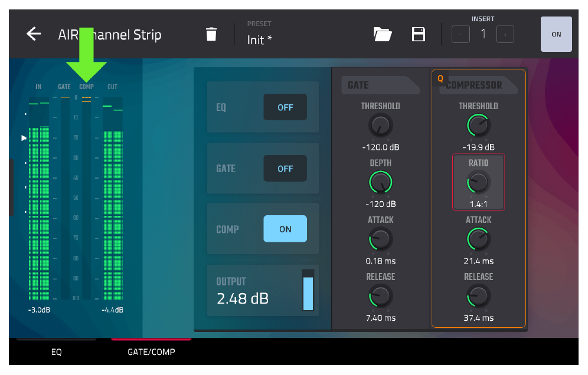Click the -19.9 dB compressor threshold value

click(479, 147)
